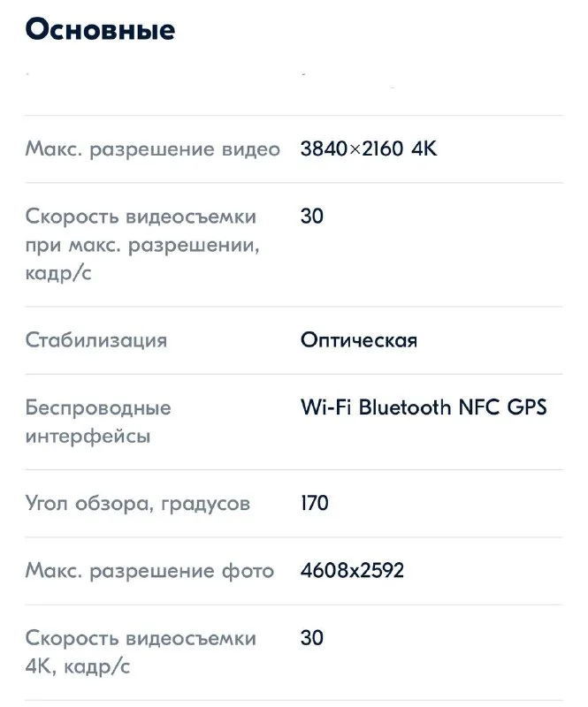This screenshot has height=707, width=588.
Task: Click the 3840×2160 video resolution value
Action: pos(353,149)
